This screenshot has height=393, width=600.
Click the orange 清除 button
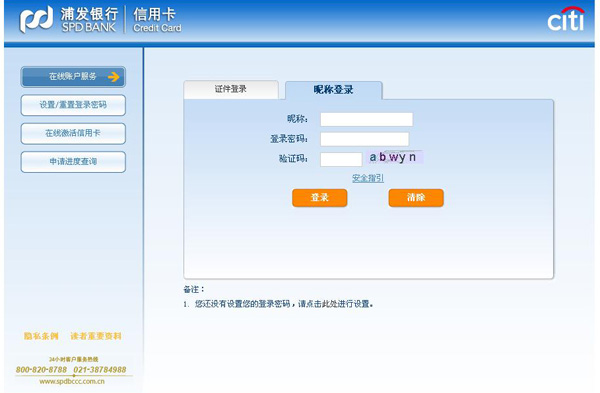click(x=416, y=197)
